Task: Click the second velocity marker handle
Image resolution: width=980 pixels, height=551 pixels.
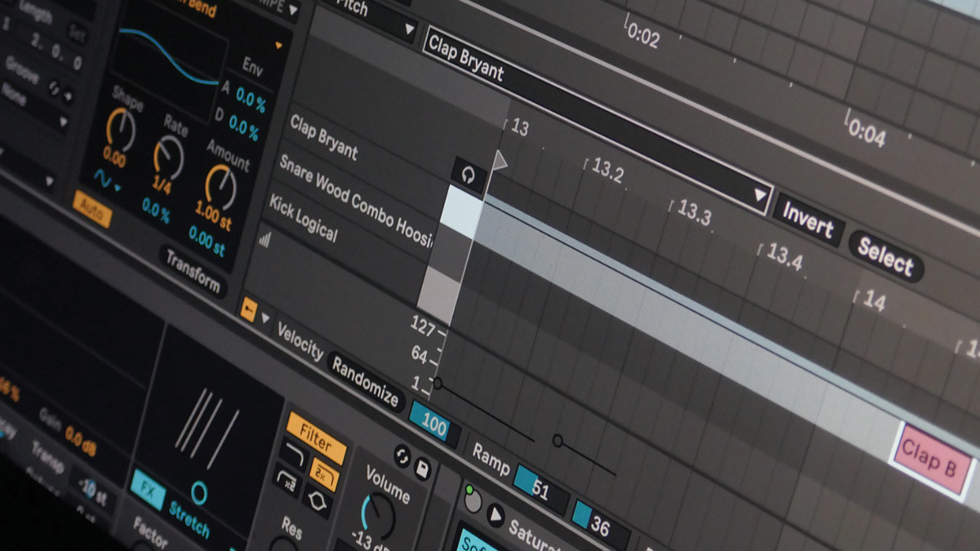Action: [x=558, y=440]
